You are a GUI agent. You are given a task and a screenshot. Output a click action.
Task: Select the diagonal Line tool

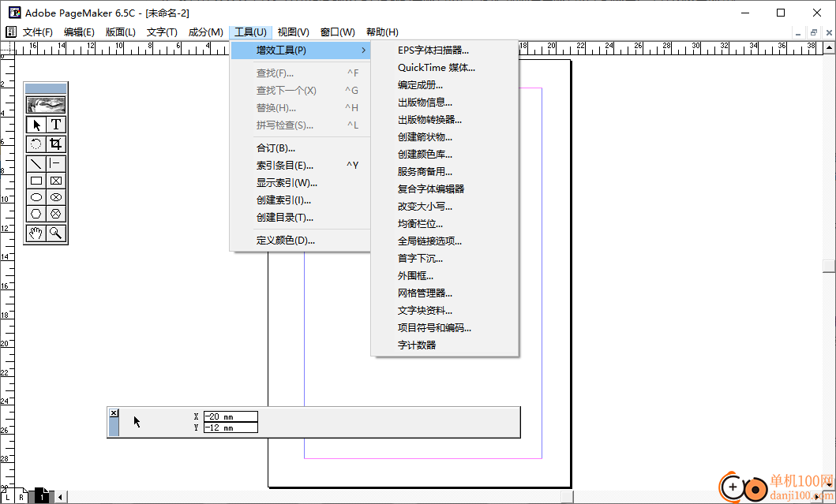[36, 163]
